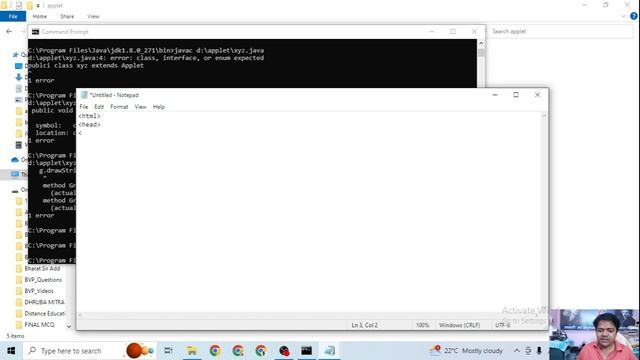Select the BVP_Questions folder

(43, 280)
